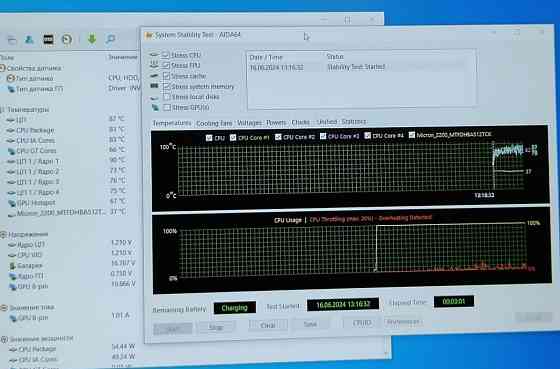Click the Значения тока group heading
The height and width of the screenshot is (369, 560).
coord(32,308)
